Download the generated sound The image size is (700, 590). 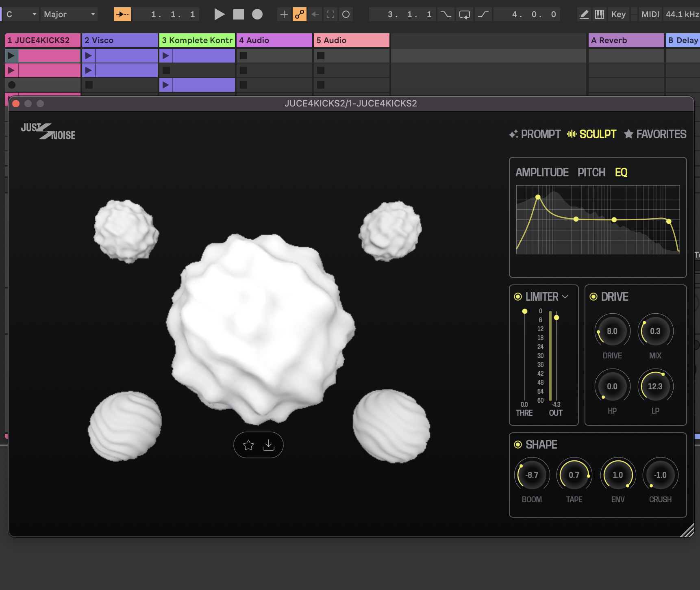pyautogui.click(x=269, y=445)
